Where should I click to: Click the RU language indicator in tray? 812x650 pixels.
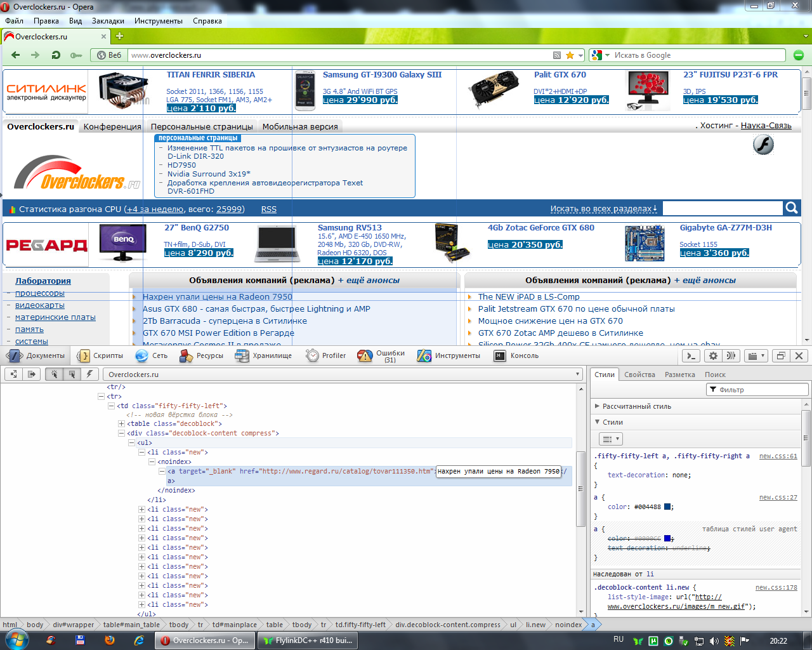[x=619, y=639]
